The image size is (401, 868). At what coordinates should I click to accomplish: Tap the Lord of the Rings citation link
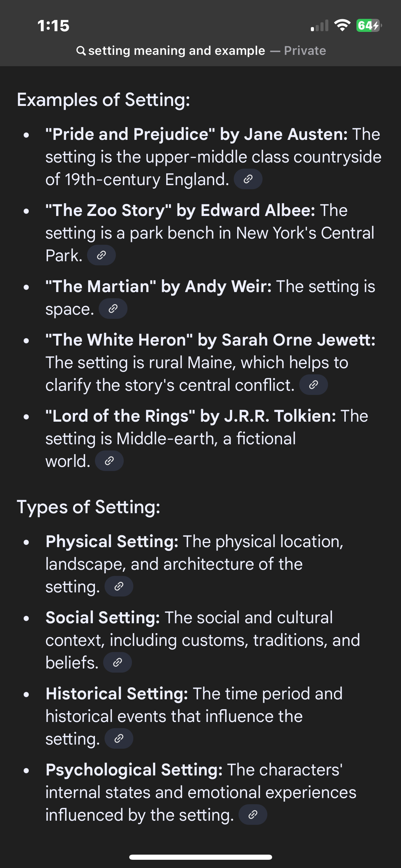click(109, 461)
